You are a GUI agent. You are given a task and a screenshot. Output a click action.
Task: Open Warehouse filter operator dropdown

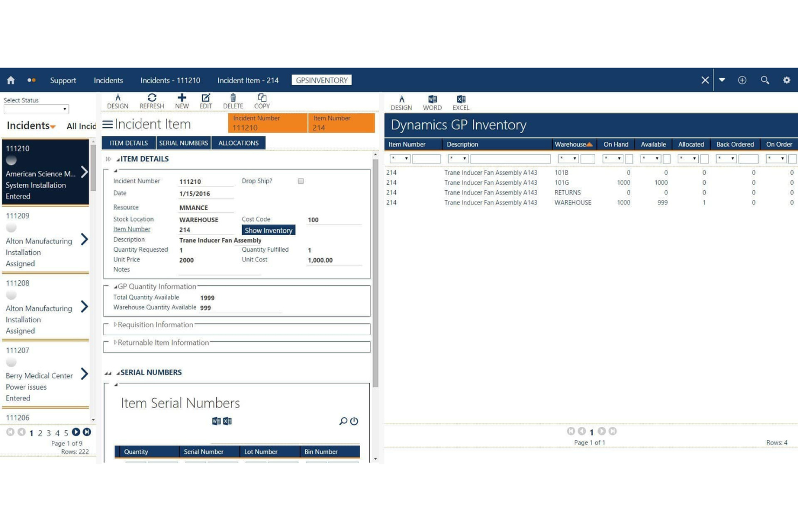click(x=568, y=158)
